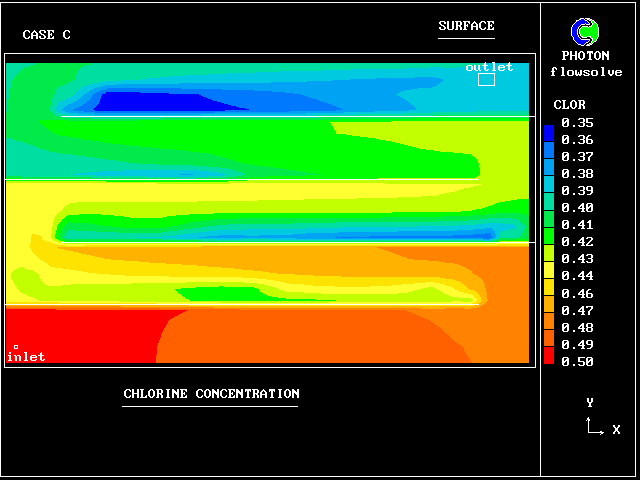Click the PHOTON text below the logo
Viewport: 640px width, 480px height.
pyautogui.click(x=586, y=56)
